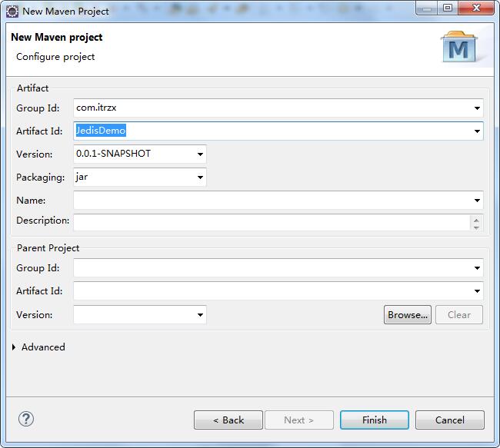Click the Clear button
This screenshot has height=448, width=500.
coord(459,315)
